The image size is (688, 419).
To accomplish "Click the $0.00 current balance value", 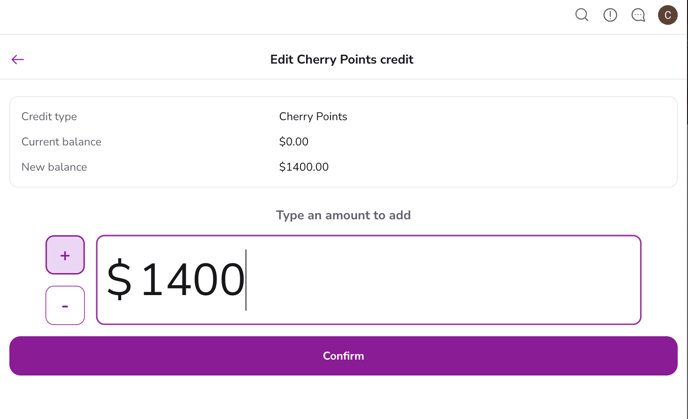I will point(294,142).
